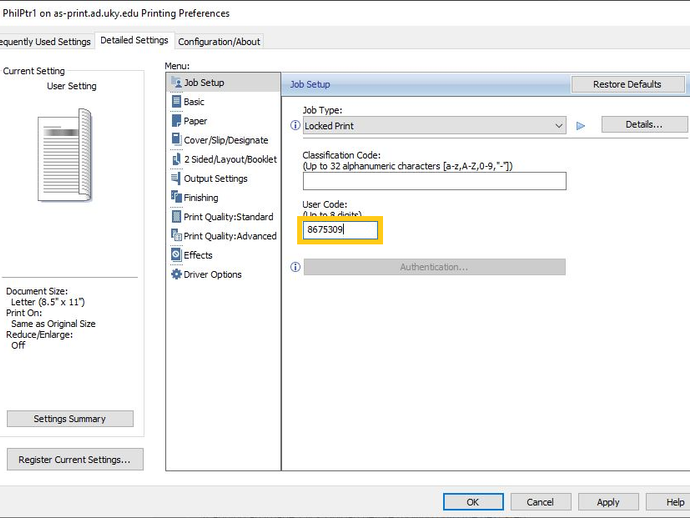Screen dimensions: 690x518
Task: Switch to Configuration/About tab
Action: point(219,42)
